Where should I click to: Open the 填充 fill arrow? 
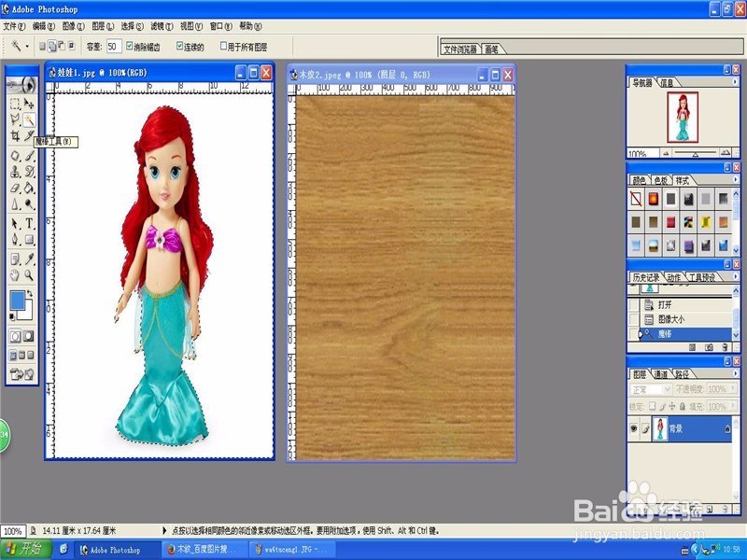[734, 407]
